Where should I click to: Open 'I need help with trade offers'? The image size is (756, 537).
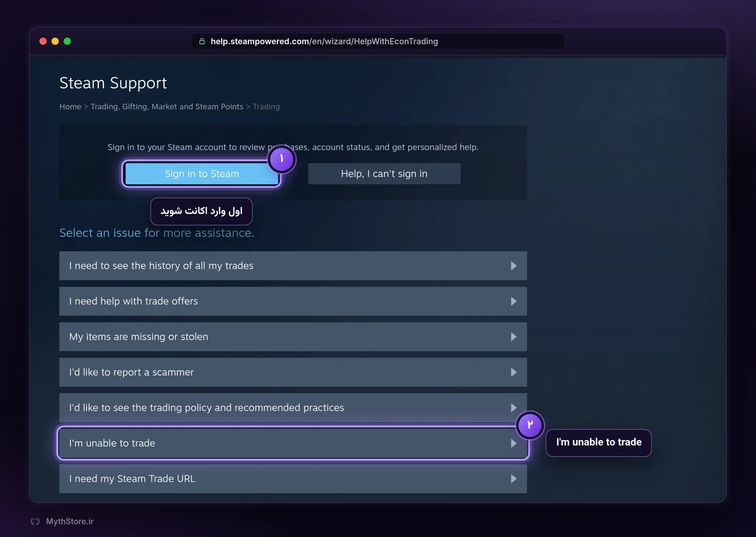pos(293,301)
